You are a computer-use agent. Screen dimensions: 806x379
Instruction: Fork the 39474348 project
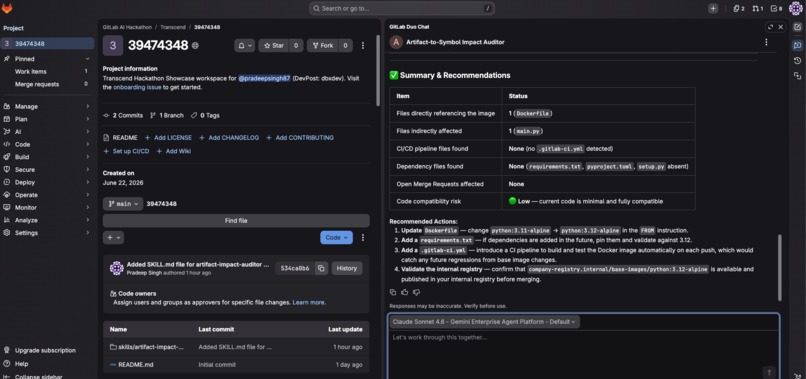(323, 45)
